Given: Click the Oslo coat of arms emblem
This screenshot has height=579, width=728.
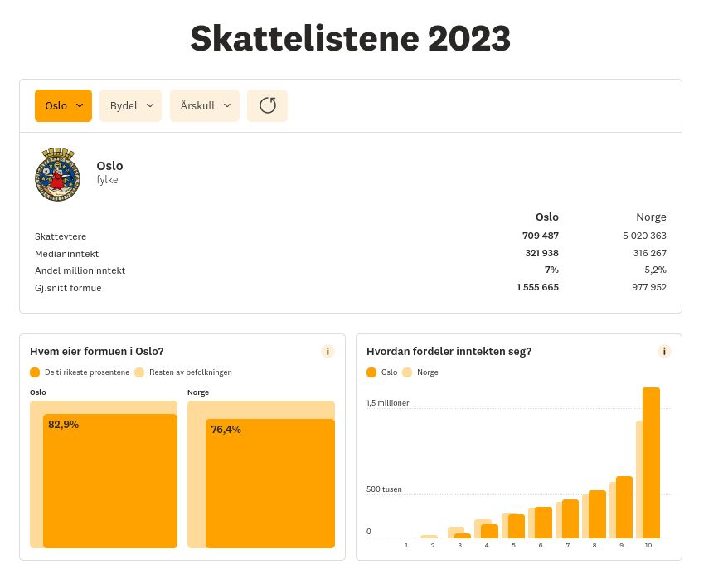Looking at the screenshot, I should 57,174.
